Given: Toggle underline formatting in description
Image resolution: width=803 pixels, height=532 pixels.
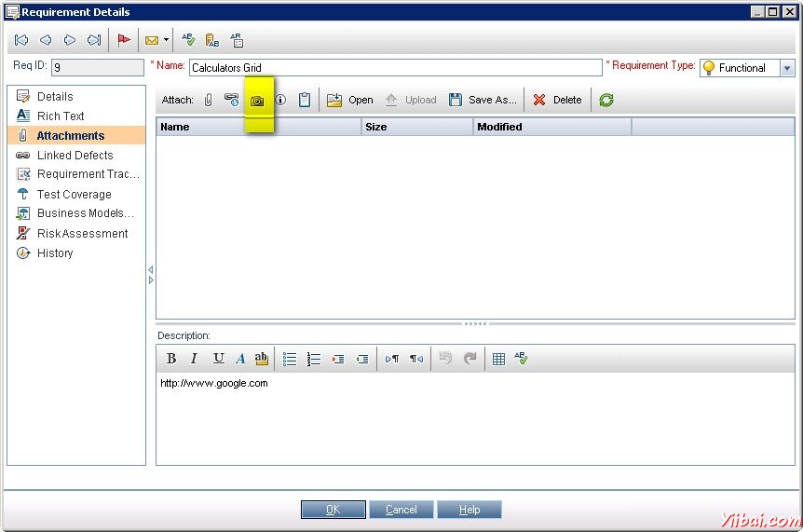Looking at the screenshot, I should coord(218,359).
